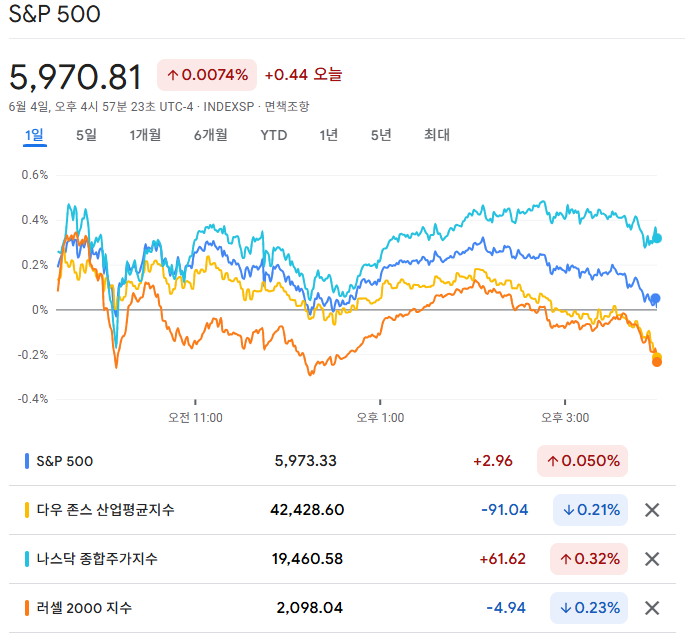Switch to the 1개월 time range
Screen dimensions: 685x635
[145, 135]
